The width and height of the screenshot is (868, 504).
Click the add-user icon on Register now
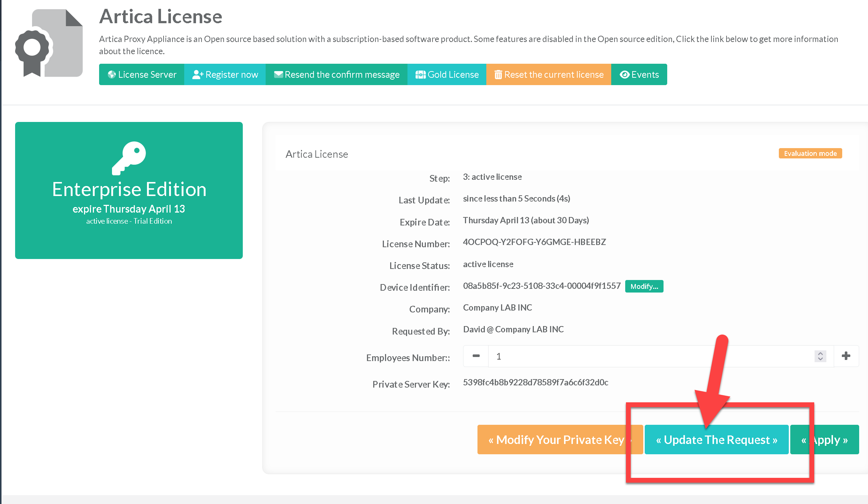point(198,74)
